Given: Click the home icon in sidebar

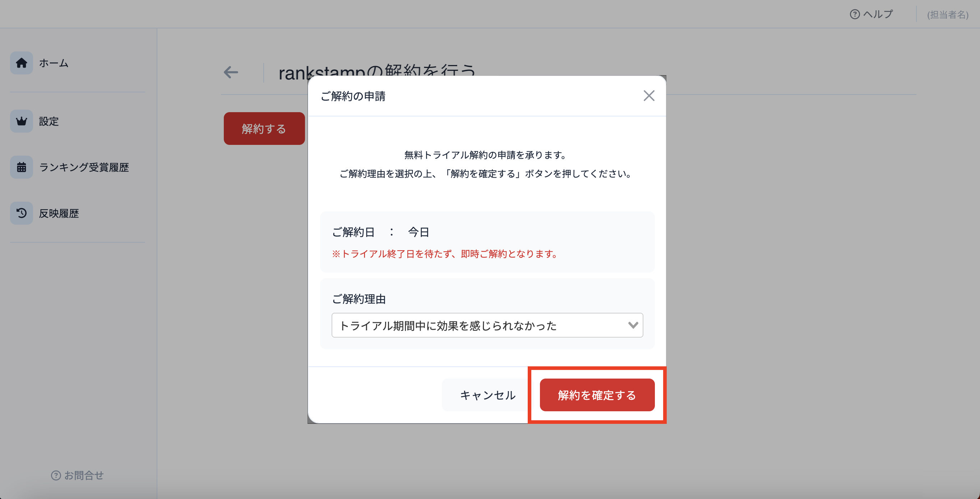Looking at the screenshot, I should tap(21, 63).
